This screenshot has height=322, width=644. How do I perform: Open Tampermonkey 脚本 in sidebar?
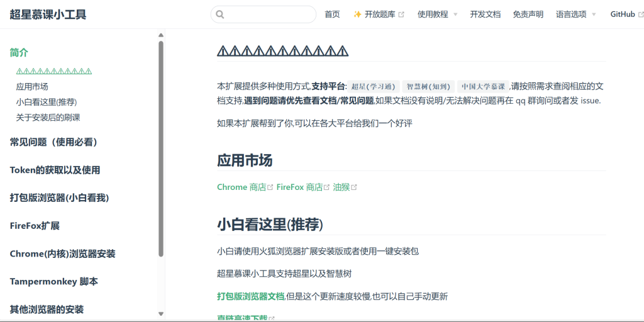click(x=54, y=282)
